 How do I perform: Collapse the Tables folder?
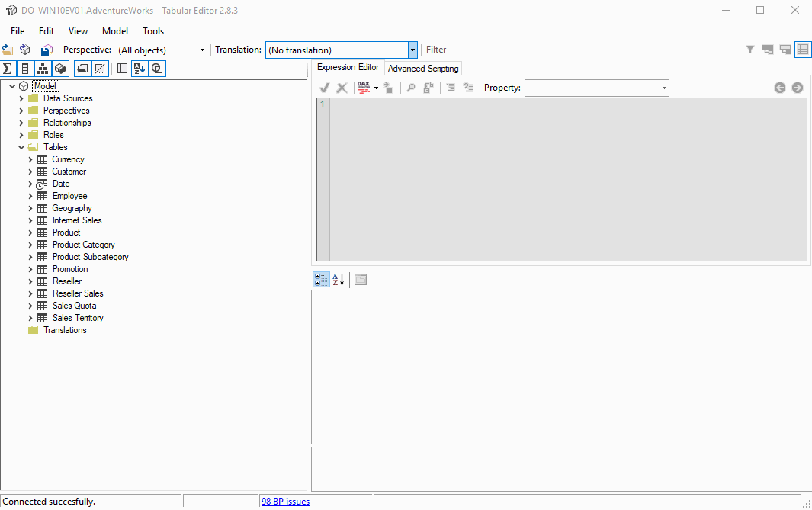(21, 146)
